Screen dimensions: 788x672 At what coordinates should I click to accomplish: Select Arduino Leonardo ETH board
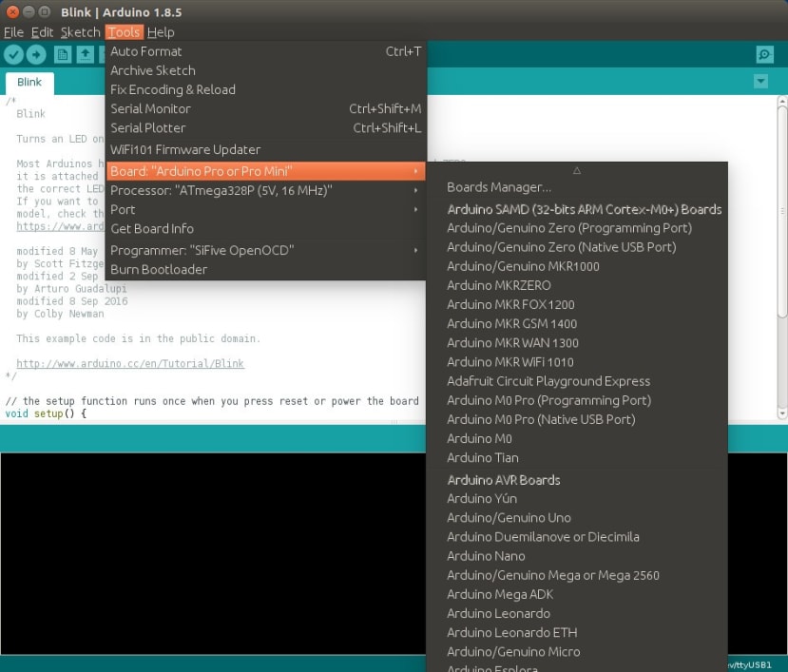[x=577, y=632]
